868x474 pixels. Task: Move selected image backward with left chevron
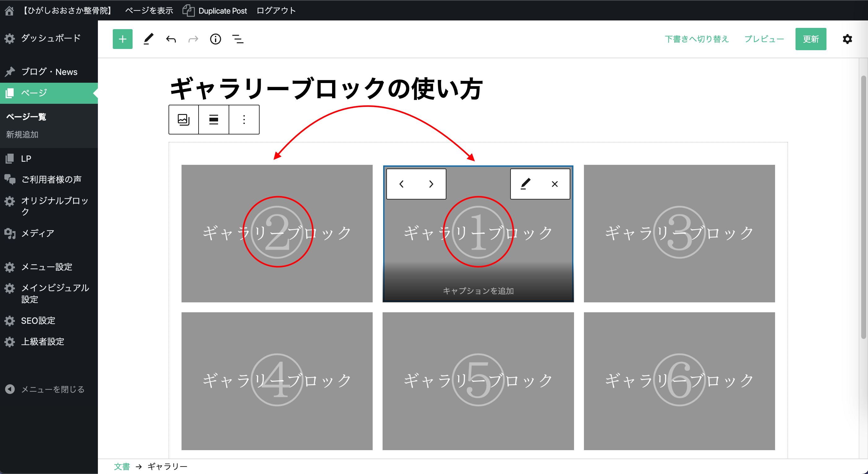pyautogui.click(x=401, y=184)
